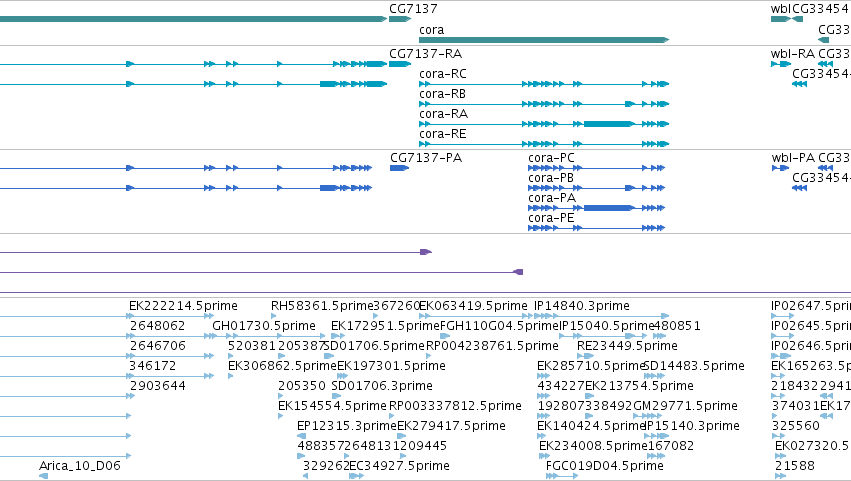This screenshot has height=481, width=851.
Task: Select EST IP14840.3prime
Action: [x=582, y=306]
